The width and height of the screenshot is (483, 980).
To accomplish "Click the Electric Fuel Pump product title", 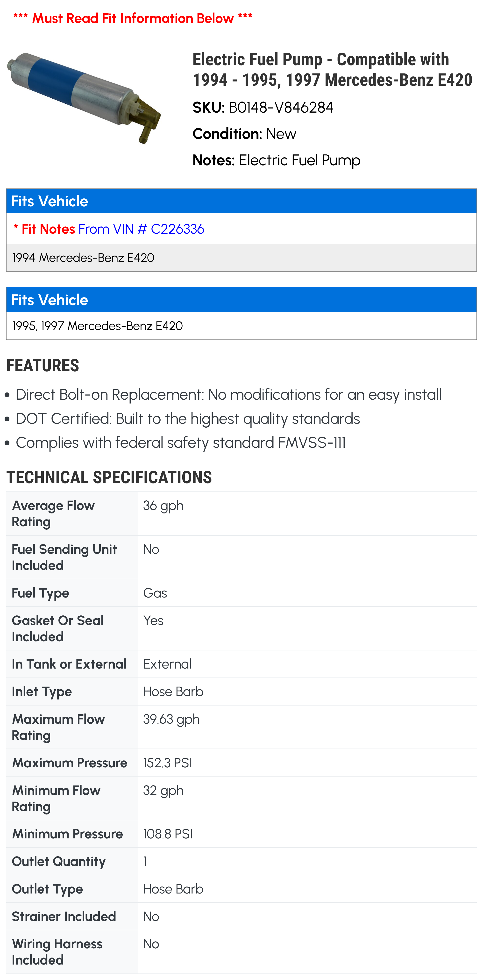I will [332, 70].
